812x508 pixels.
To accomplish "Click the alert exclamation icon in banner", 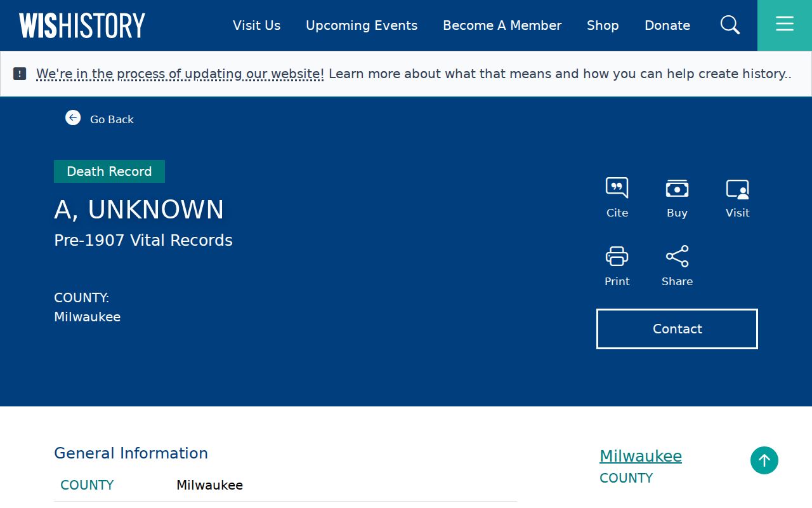I will [x=20, y=74].
